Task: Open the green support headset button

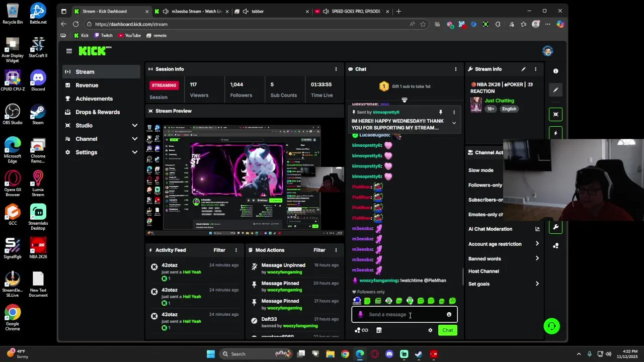Action: pos(552,326)
